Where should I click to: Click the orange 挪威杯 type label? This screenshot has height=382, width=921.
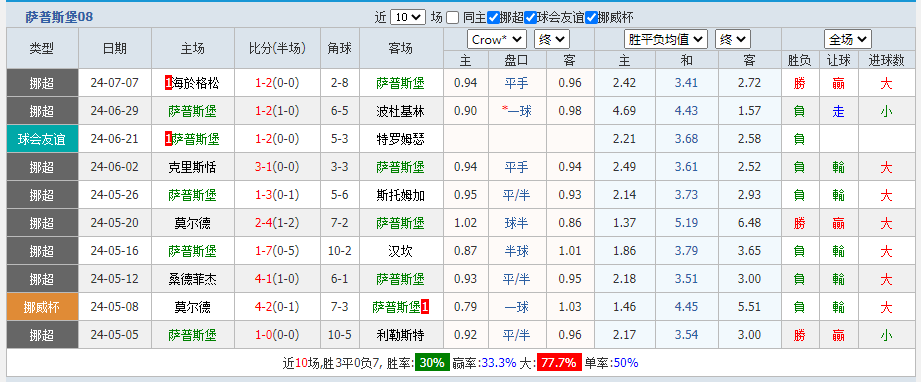[x=42, y=307]
